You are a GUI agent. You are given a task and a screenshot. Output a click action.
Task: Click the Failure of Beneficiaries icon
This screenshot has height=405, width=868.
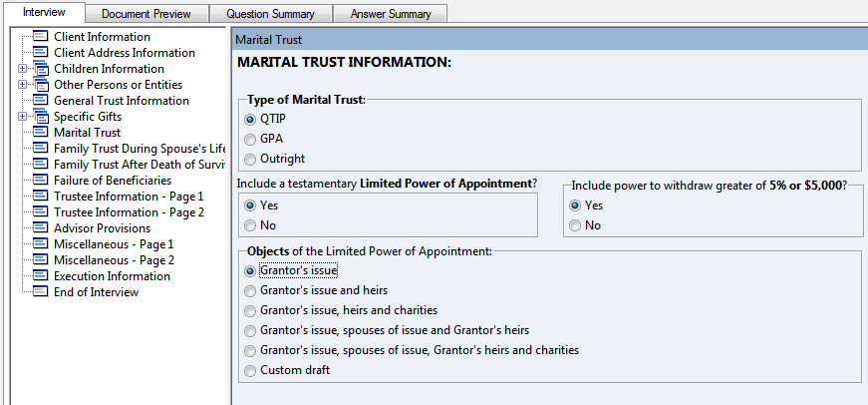click(x=41, y=181)
